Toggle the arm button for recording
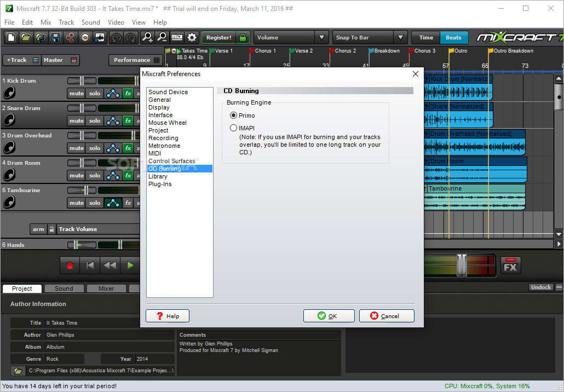Viewport: 564px width, 392px height. point(38,229)
